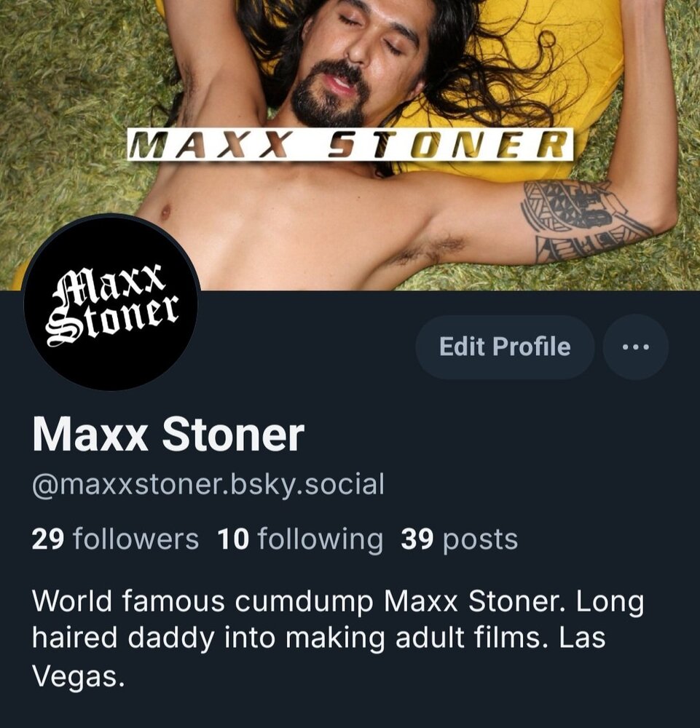Click the word 'following' next to 10
The width and height of the screenshot is (700, 728).
click(320, 540)
